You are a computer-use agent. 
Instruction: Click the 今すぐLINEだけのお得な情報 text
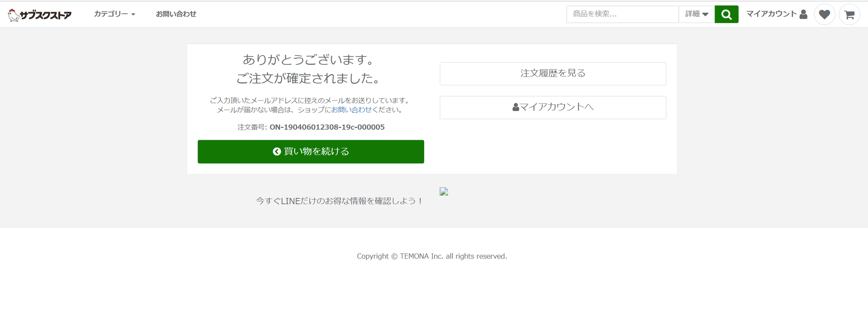click(x=339, y=201)
